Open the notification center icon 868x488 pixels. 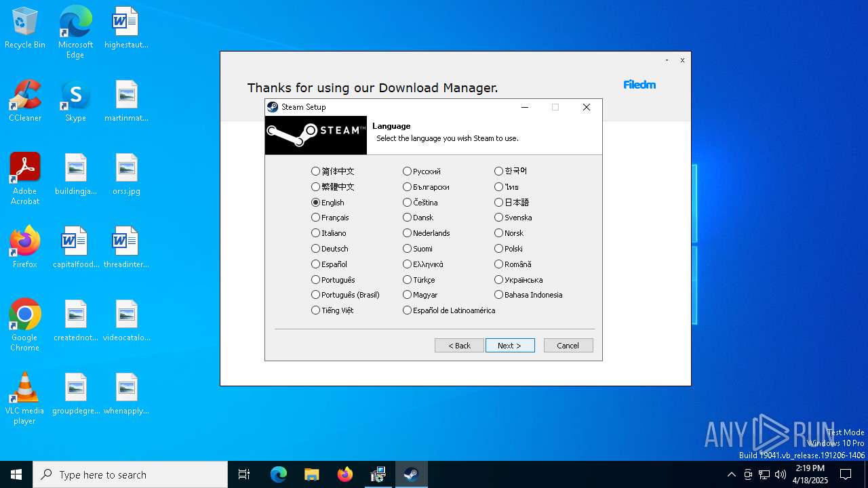click(x=846, y=474)
